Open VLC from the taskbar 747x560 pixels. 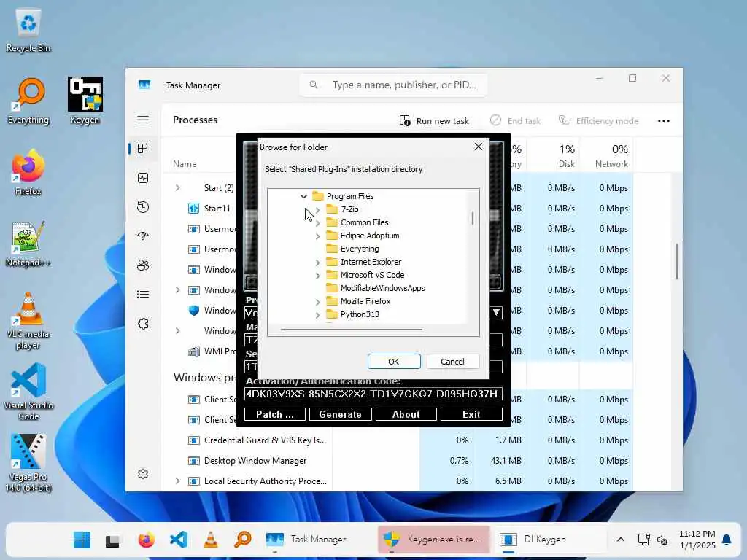click(211, 540)
